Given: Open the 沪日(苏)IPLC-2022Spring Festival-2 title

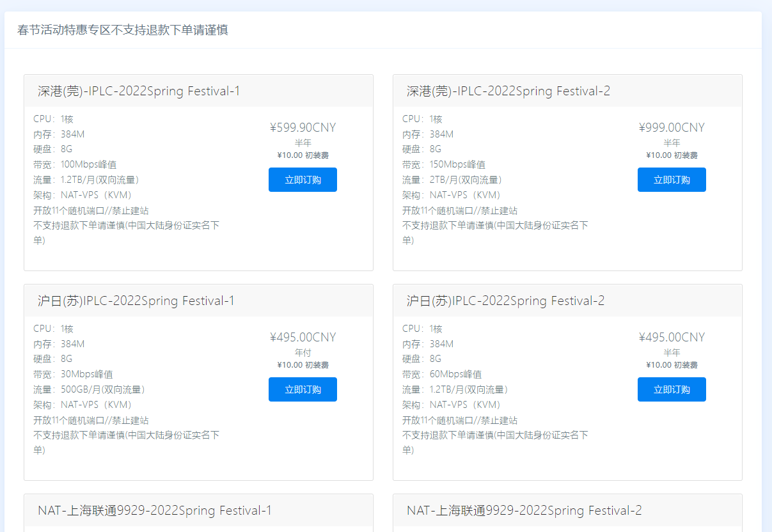Looking at the screenshot, I should pyautogui.click(x=505, y=301).
